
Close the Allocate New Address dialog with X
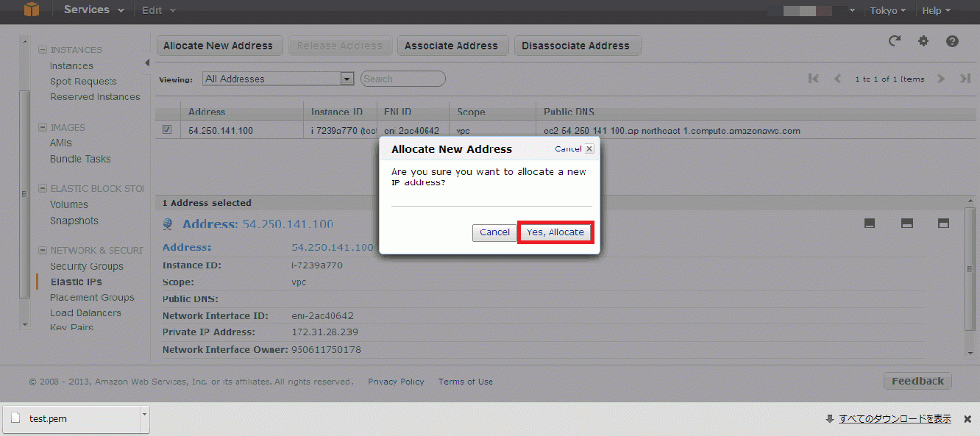click(x=589, y=149)
